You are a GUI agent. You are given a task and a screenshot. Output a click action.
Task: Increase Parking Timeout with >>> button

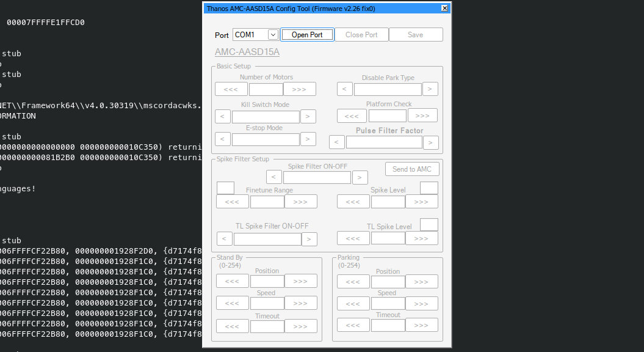pyautogui.click(x=422, y=325)
